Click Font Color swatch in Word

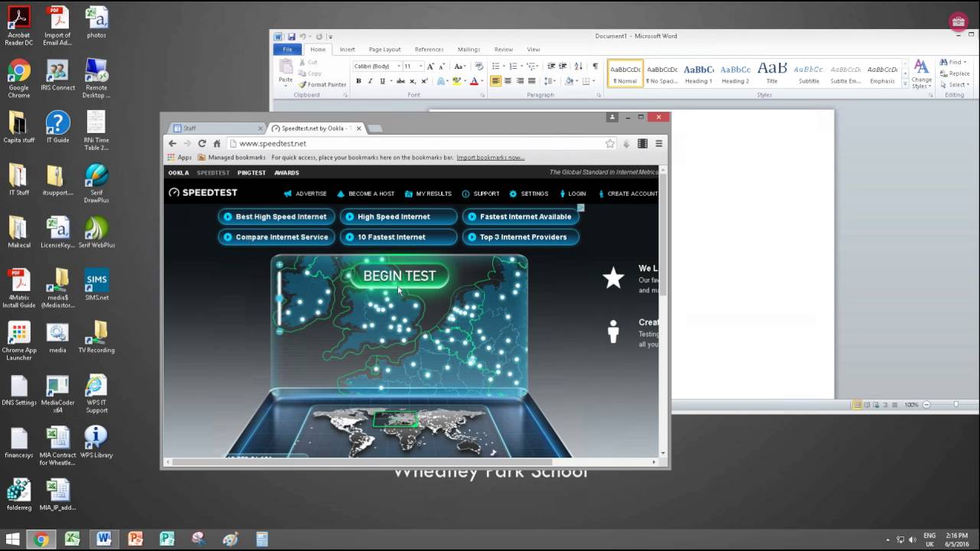coord(474,81)
